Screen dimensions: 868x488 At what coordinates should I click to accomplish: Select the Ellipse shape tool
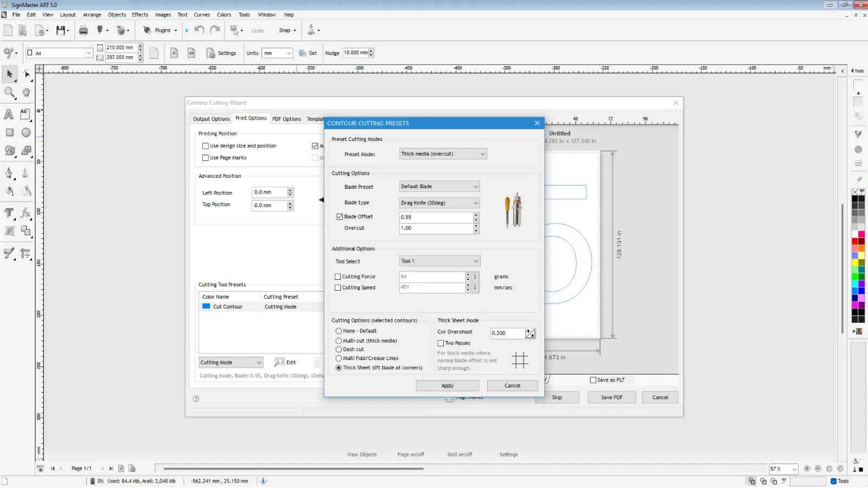pyautogui.click(x=25, y=132)
